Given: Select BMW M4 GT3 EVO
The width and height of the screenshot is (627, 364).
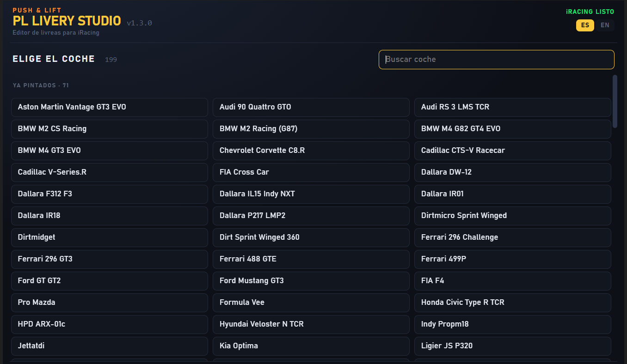Looking at the screenshot, I should click(x=110, y=151).
